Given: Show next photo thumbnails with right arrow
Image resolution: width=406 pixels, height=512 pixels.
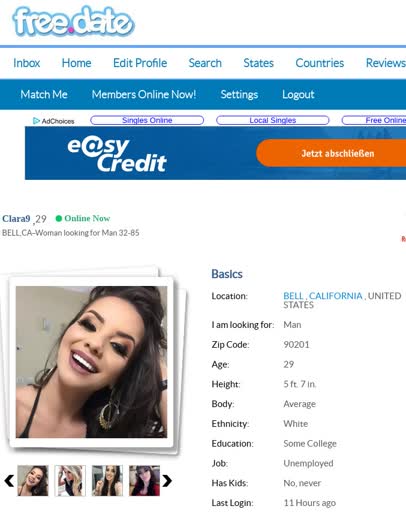Looking at the screenshot, I should tap(167, 480).
